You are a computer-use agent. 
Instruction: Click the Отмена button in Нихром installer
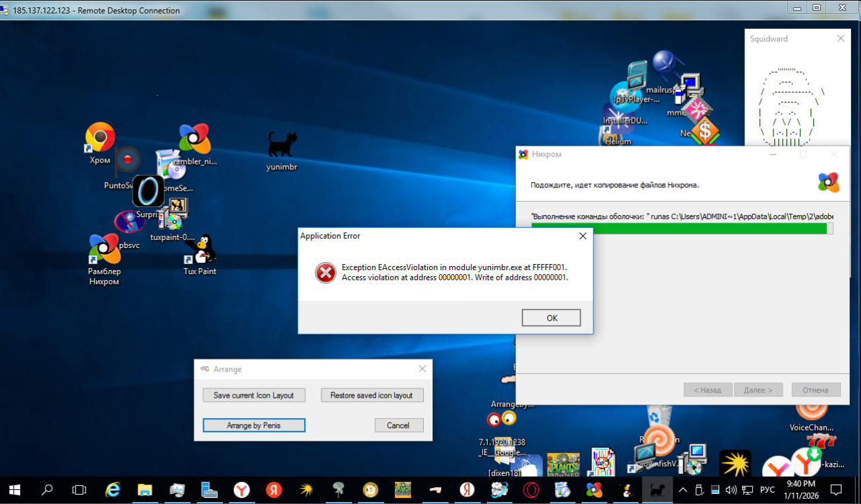pyautogui.click(x=816, y=390)
